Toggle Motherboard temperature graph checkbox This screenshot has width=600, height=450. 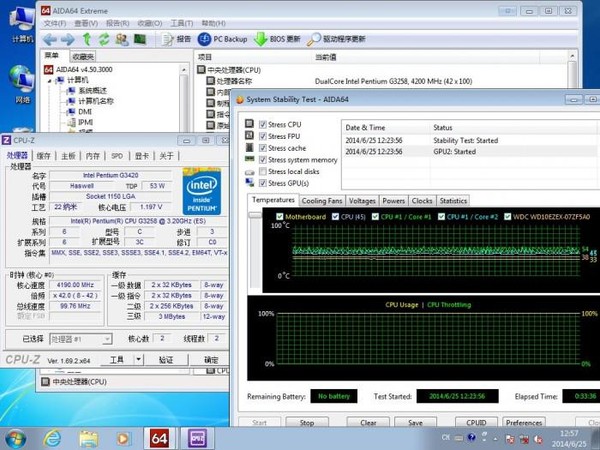280,217
